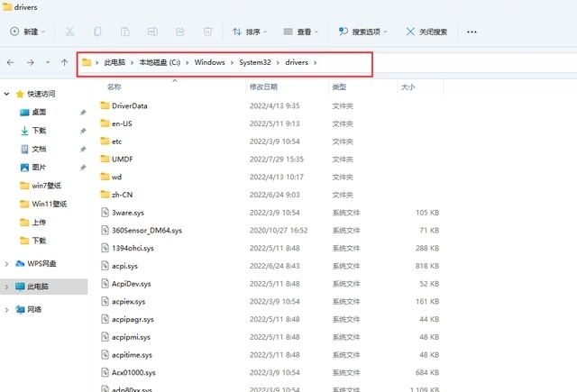Image resolution: width=577 pixels, height=392 pixels.
Task: Open 搜索选项 search options
Action: (362, 32)
